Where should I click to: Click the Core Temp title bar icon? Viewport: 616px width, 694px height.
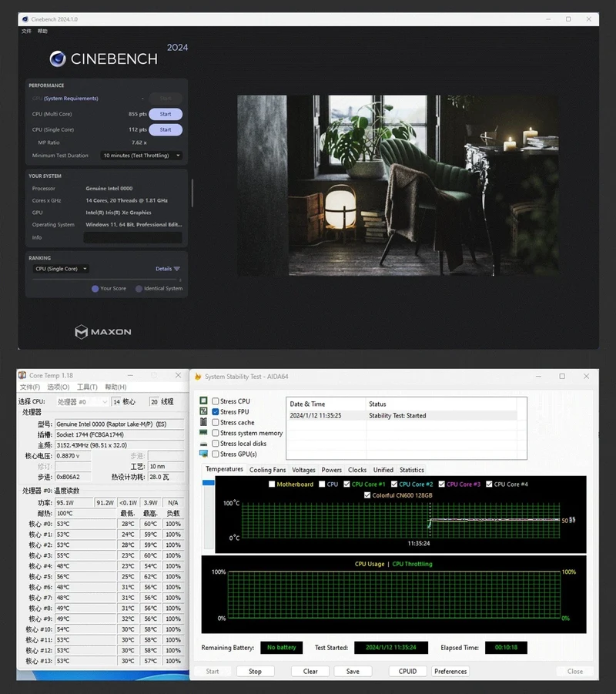(x=22, y=375)
